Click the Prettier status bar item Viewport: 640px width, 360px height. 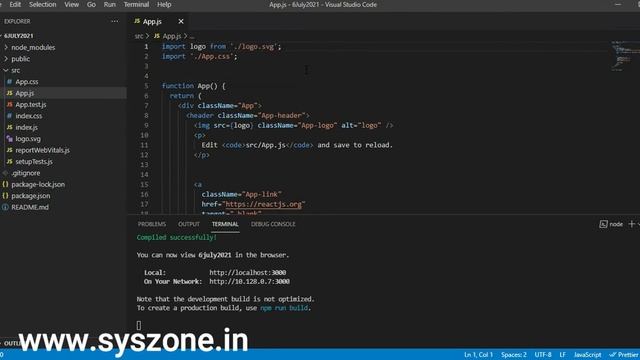pyautogui.click(x=624, y=355)
